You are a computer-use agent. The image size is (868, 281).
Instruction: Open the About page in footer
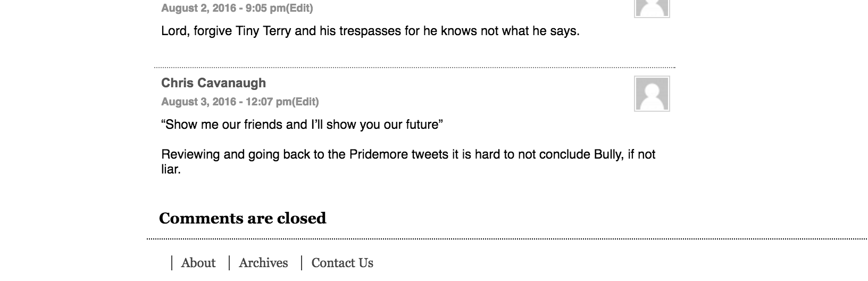coord(198,263)
